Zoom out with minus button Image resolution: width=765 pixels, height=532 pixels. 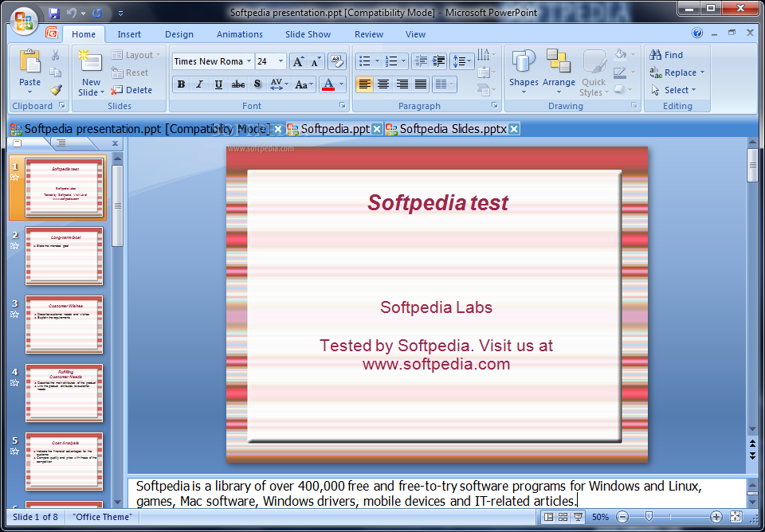tap(622, 517)
